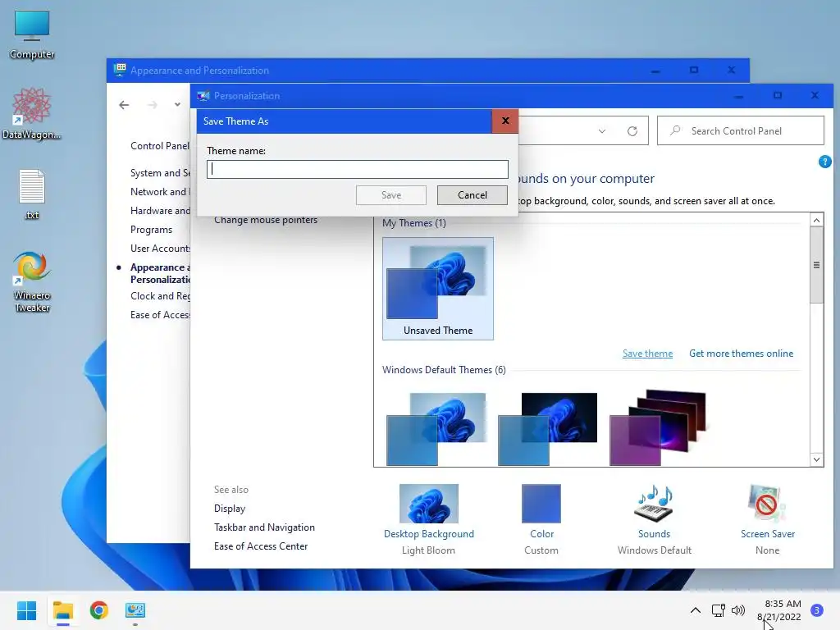Image resolution: width=840 pixels, height=630 pixels.
Task: Go forward in Appearance and Personalization window
Action: tap(152, 105)
